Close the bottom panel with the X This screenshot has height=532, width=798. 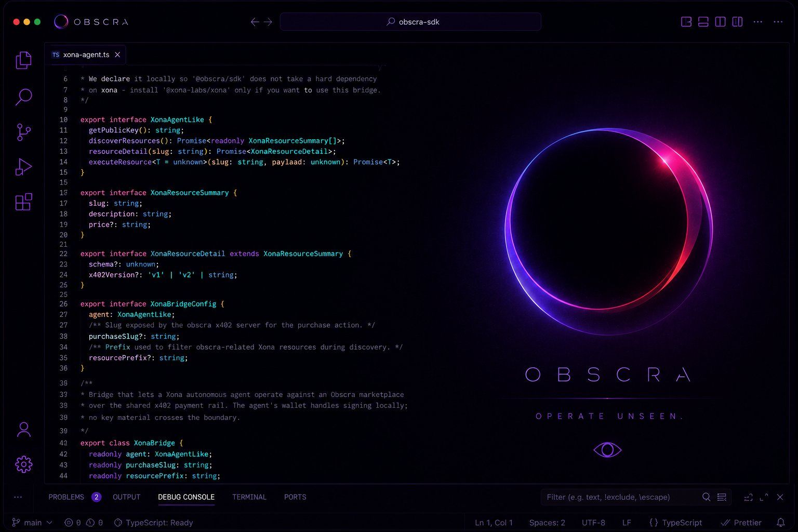tap(780, 497)
